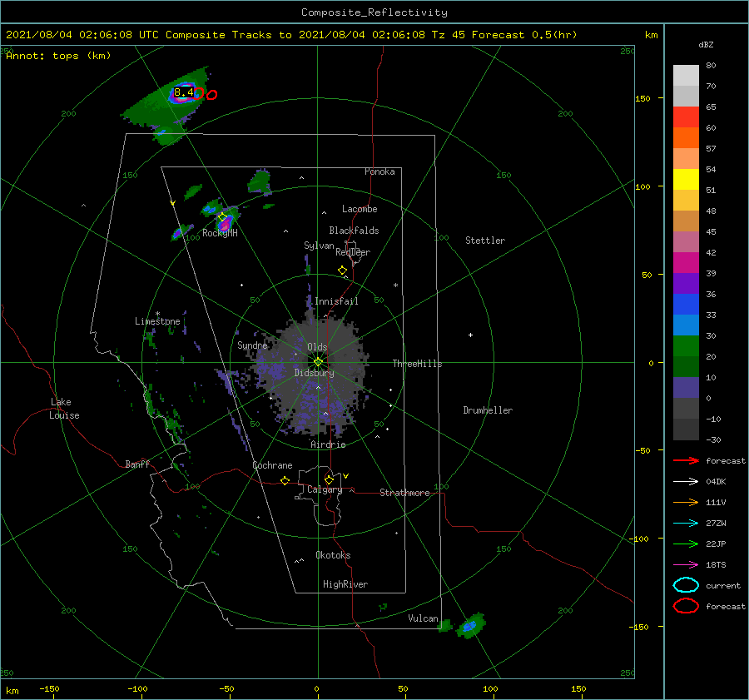The width and height of the screenshot is (749, 700).
Task: Click the Okotoks city label
Action: (333, 555)
